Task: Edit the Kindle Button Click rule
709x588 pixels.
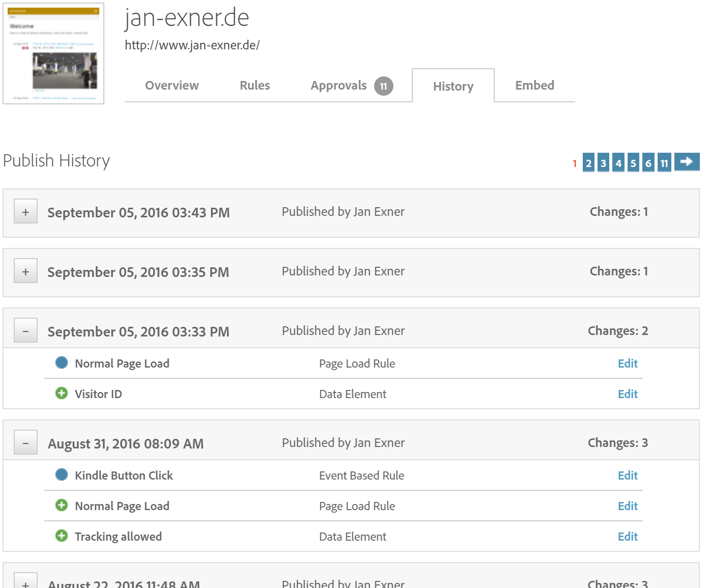Action: tap(627, 475)
